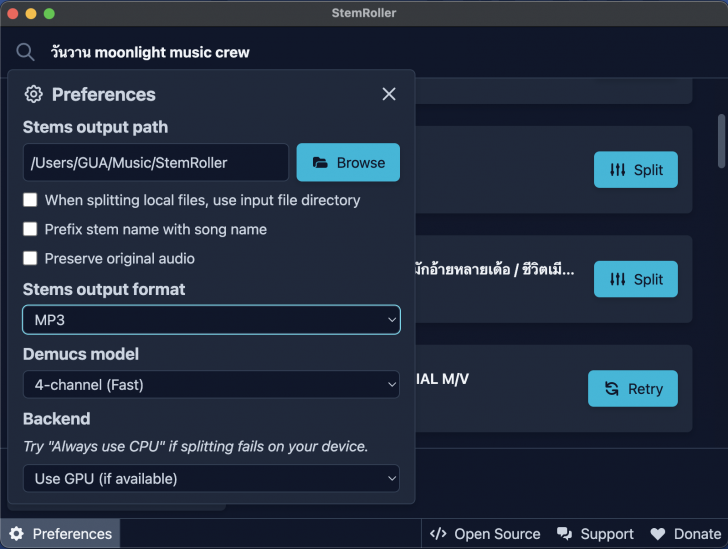Click the green window zoom button

coord(49,13)
